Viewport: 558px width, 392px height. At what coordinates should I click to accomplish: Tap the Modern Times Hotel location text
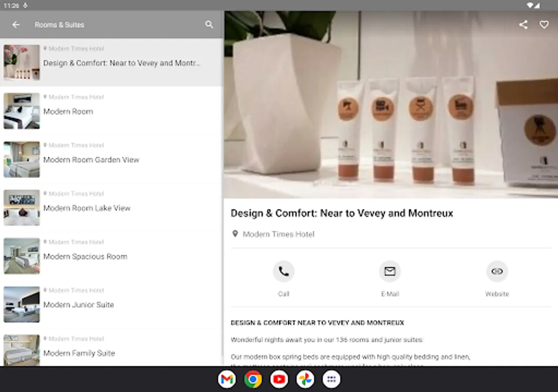tap(279, 234)
